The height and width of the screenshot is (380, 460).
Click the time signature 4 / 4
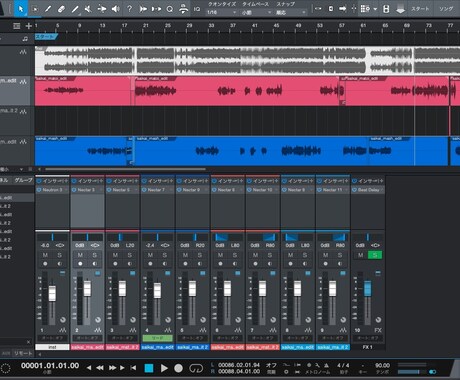(343, 365)
